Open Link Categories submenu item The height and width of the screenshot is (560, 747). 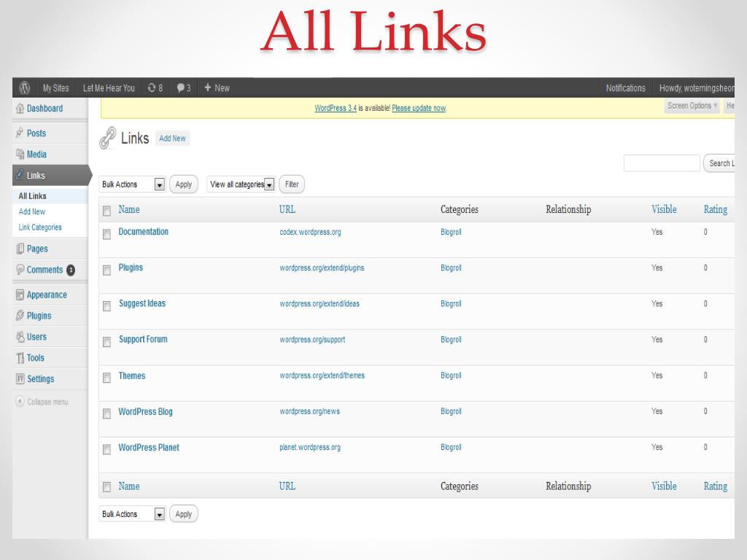[40, 227]
